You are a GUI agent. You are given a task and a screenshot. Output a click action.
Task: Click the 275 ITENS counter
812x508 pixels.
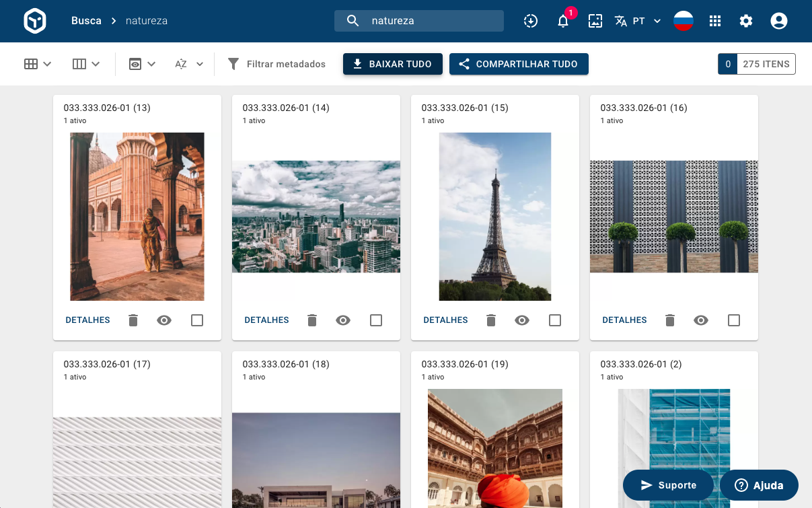[766, 64]
